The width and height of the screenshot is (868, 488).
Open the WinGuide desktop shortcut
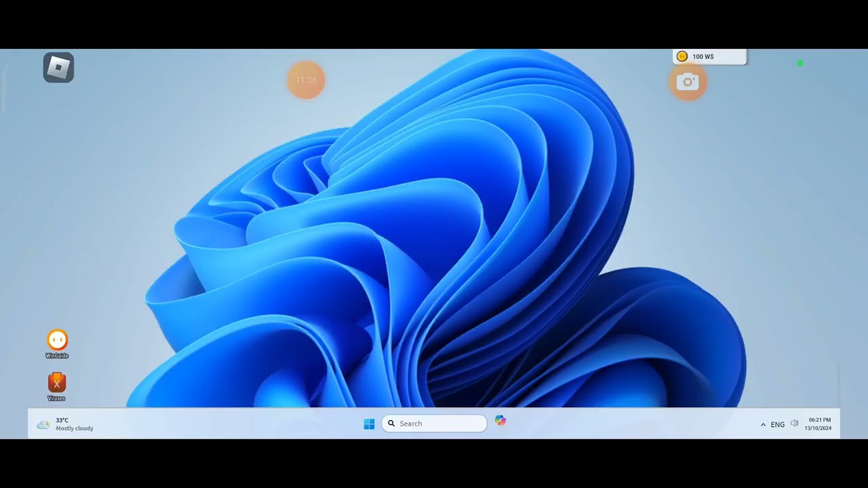(x=57, y=344)
